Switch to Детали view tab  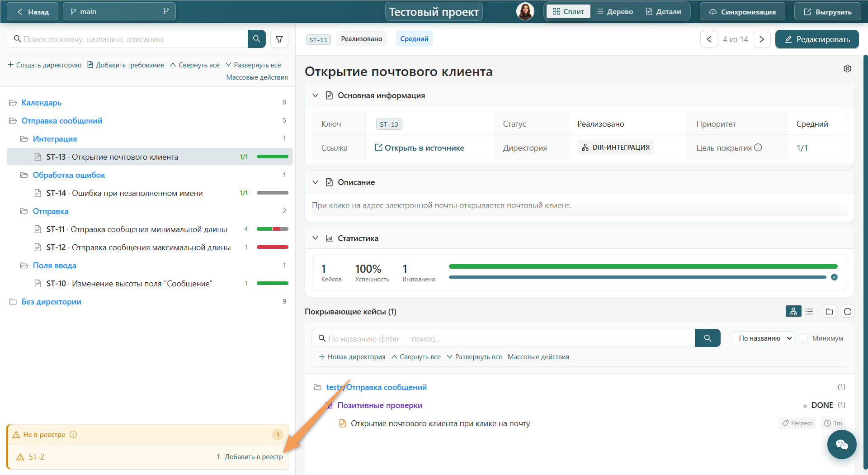663,11
